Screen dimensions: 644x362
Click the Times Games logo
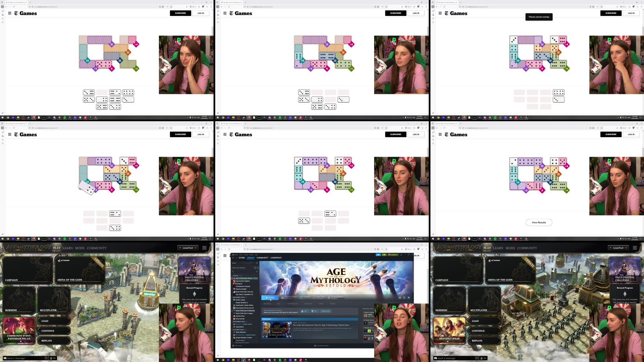26,13
